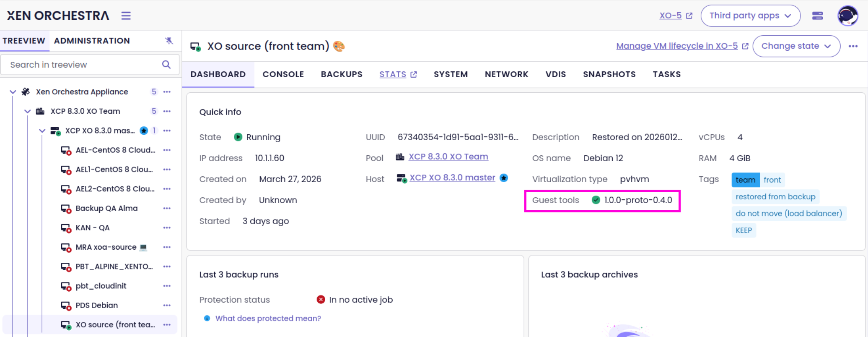Screen dimensions: 868x337
Task: Open options for XO source (front team) VM
Action: tap(167, 325)
